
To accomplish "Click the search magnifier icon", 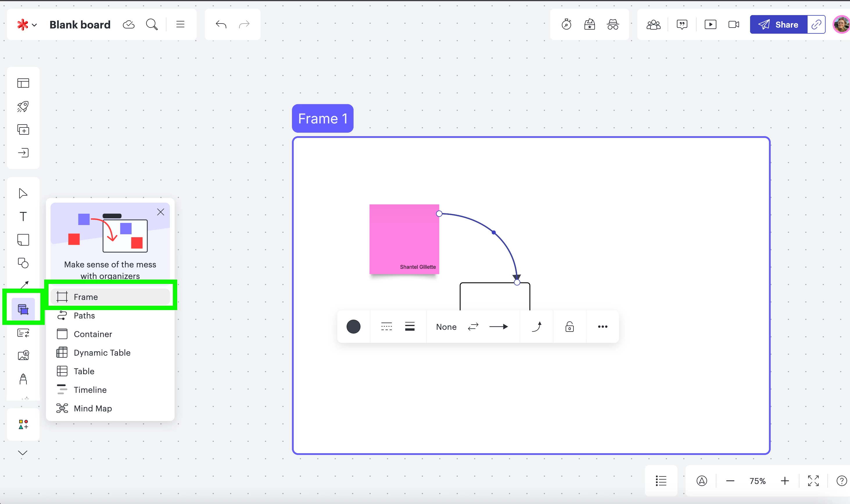I will (152, 24).
